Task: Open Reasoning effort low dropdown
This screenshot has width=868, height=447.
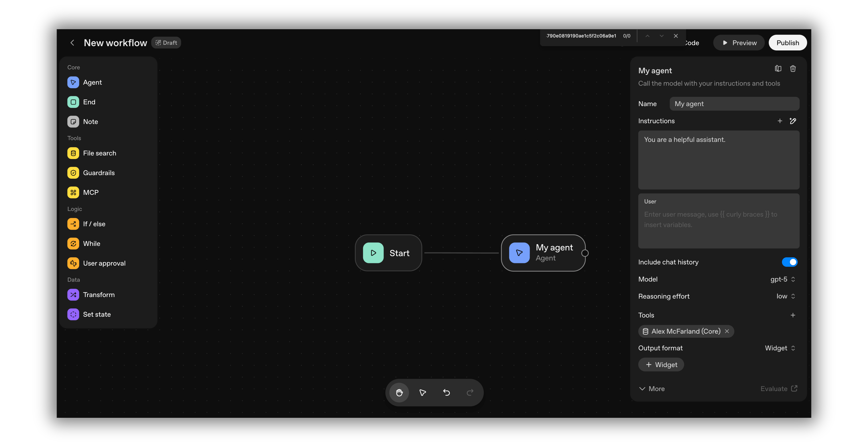Action: pyautogui.click(x=785, y=296)
